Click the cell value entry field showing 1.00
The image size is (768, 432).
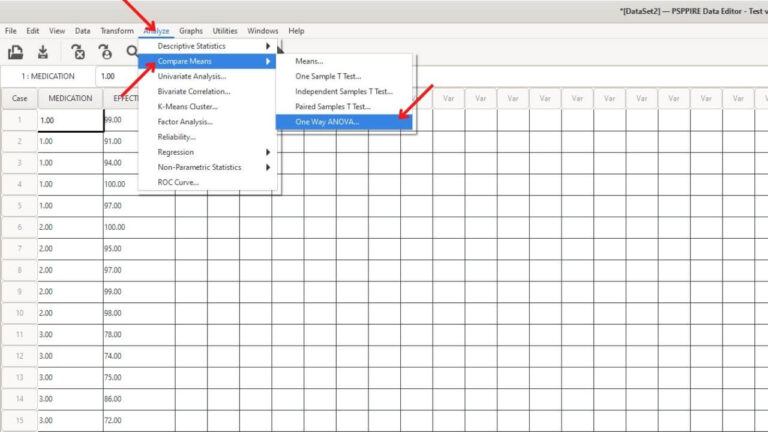click(x=117, y=76)
